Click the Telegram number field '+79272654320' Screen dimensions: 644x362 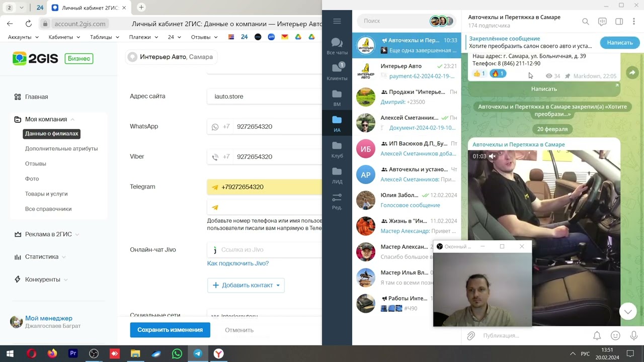pyautogui.click(x=264, y=187)
